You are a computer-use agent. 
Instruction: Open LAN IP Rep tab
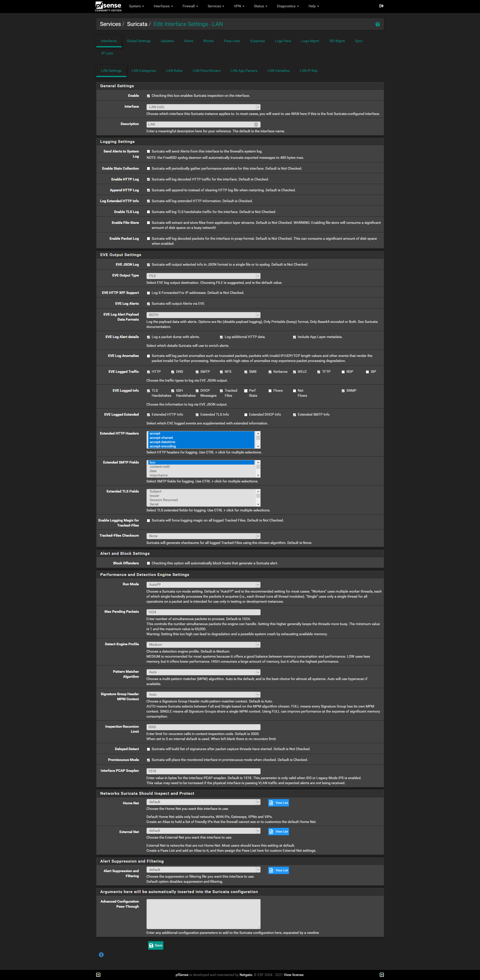click(308, 71)
